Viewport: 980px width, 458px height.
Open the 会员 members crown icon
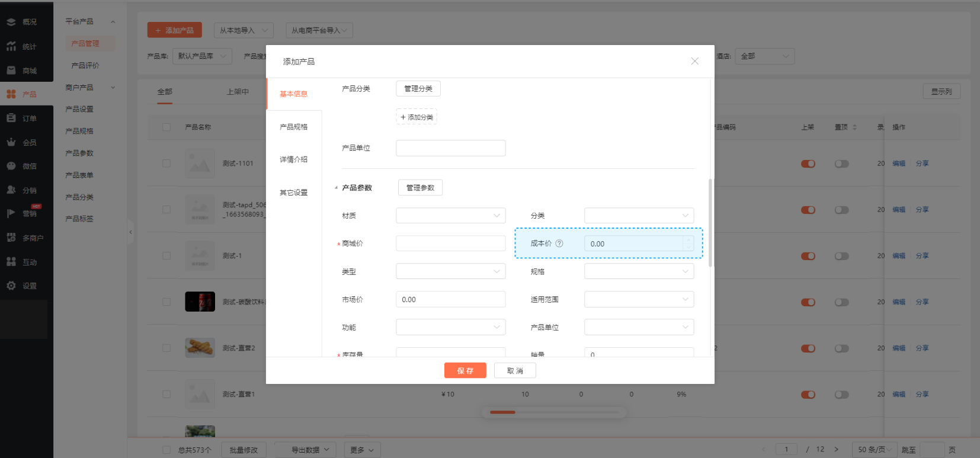[x=11, y=142]
